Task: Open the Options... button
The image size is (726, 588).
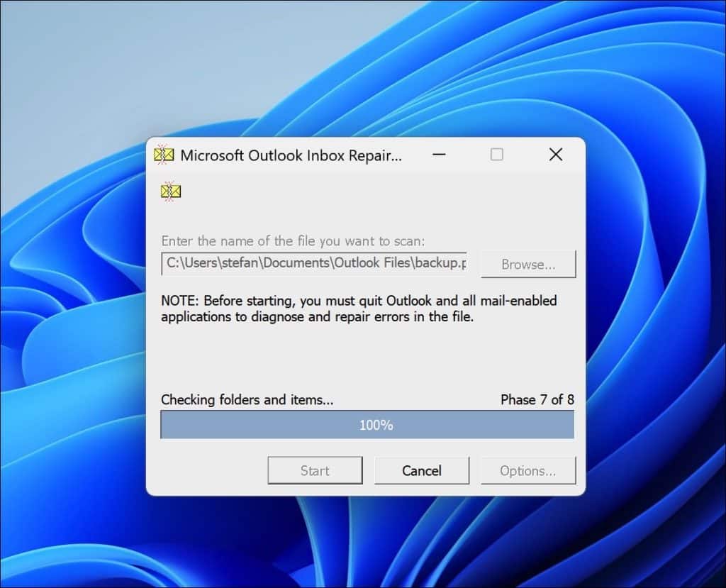Action: (528, 470)
